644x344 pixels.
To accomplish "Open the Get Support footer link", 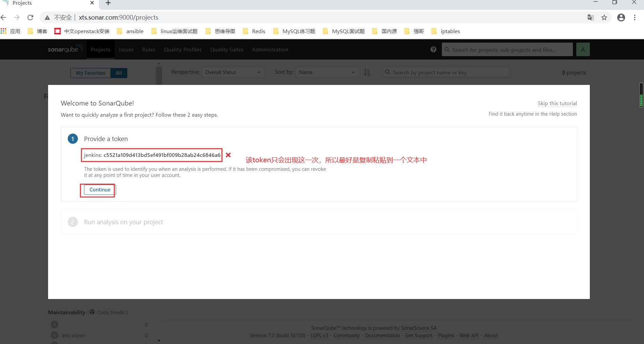I will coord(419,336).
